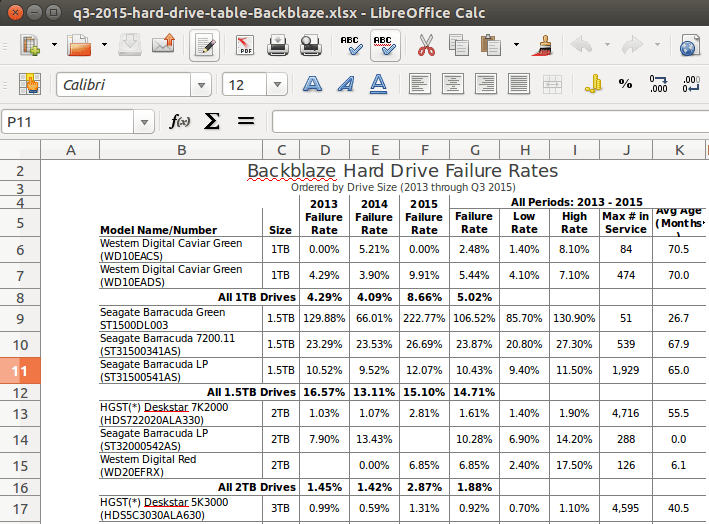Image resolution: width=709 pixels, height=524 pixels.
Task: Click the Cut scissors icon
Action: click(x=426, y=45)
